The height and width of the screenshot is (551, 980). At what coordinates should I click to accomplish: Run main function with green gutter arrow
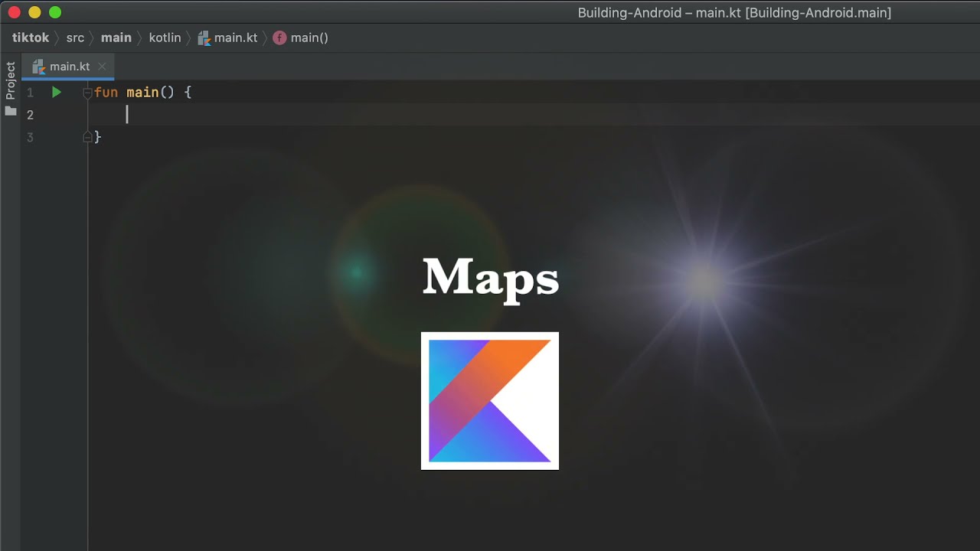pos(56,92)
